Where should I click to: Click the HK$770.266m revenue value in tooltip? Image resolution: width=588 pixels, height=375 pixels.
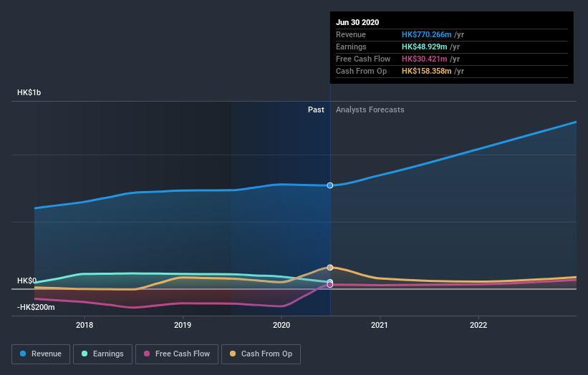426,34
